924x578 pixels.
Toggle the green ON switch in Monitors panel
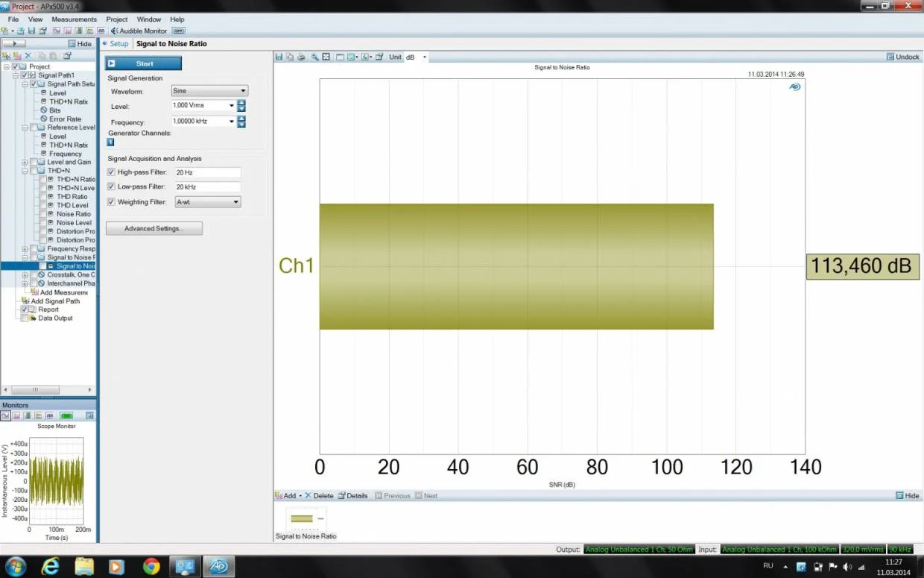pyautogui.click(x=66, y=415)
